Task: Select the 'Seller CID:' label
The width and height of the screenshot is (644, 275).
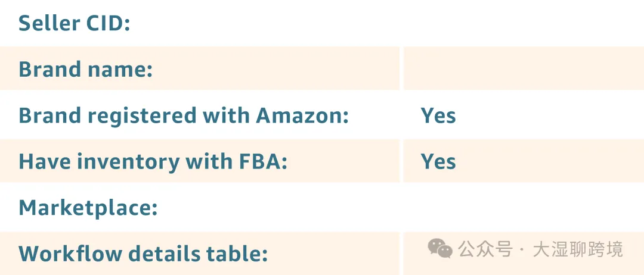Action: [75, 23]
